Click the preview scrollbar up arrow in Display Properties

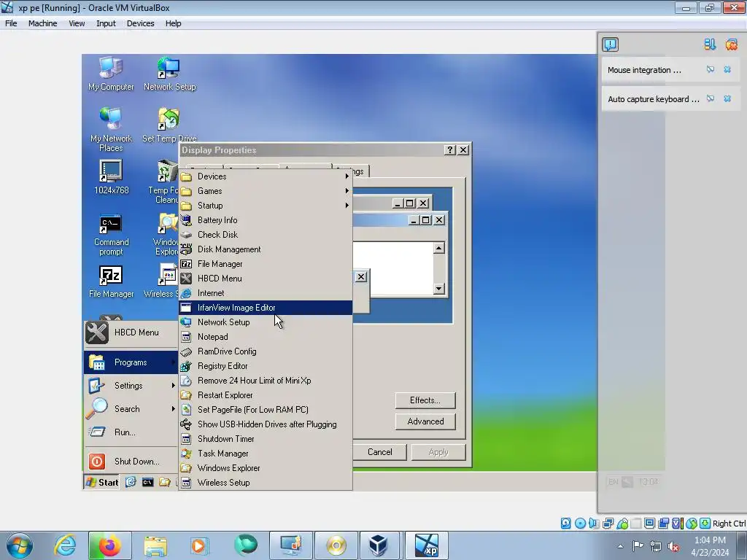coord(438,248)
